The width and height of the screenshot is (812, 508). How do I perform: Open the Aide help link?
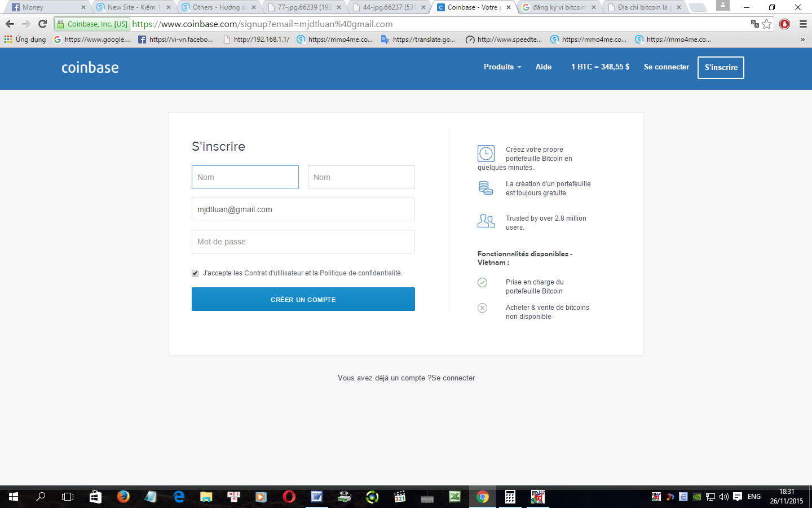click(544, 67)
